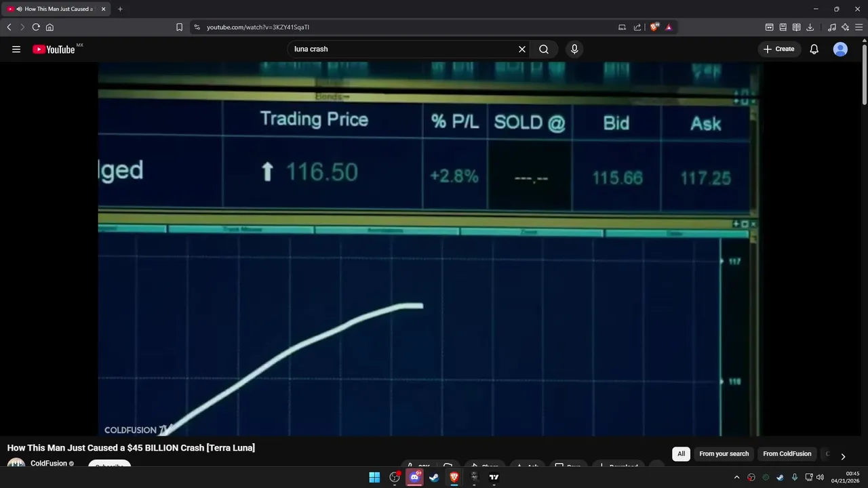
Task: Start voice search with microphone button
Action: (x=574, y=49)
